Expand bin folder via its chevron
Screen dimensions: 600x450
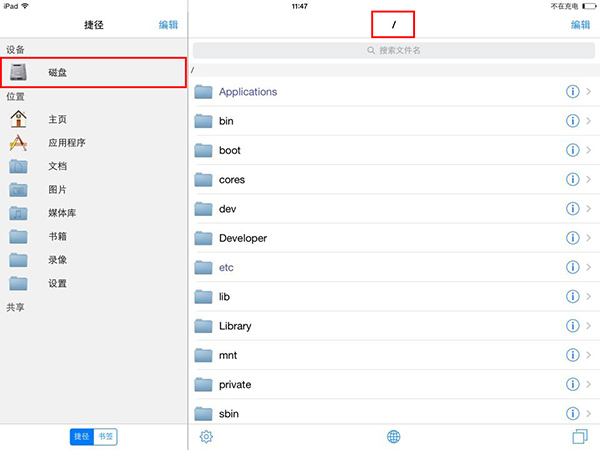(589, 121)
